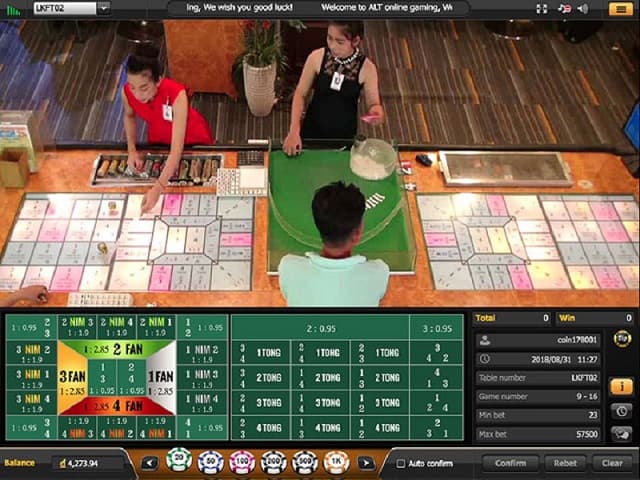Mute sound using the speaker icon
Screen dimensions: 640x480
pos(583,9)
